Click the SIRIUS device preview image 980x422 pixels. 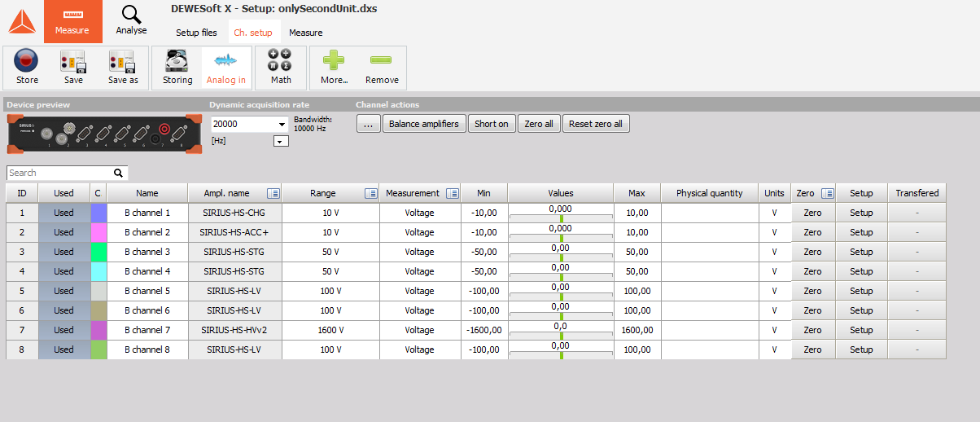click(104, 134)
